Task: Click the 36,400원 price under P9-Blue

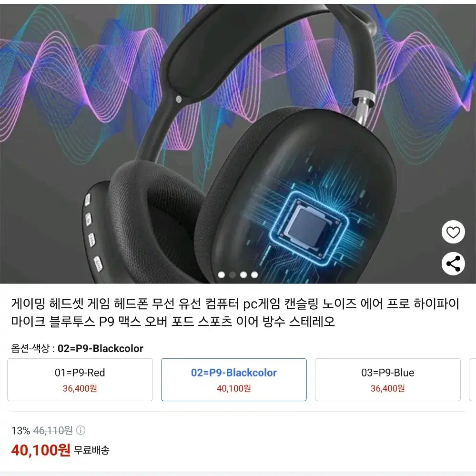Action: tap(388, 388)
